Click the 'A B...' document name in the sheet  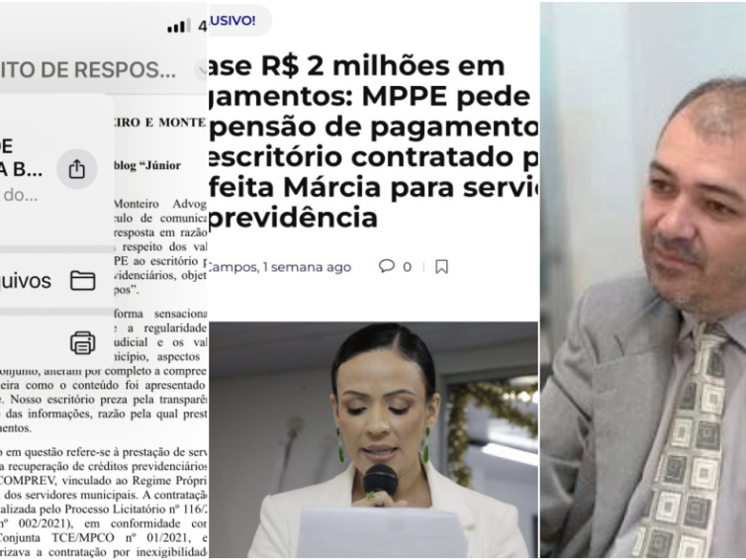coord(21,170)
